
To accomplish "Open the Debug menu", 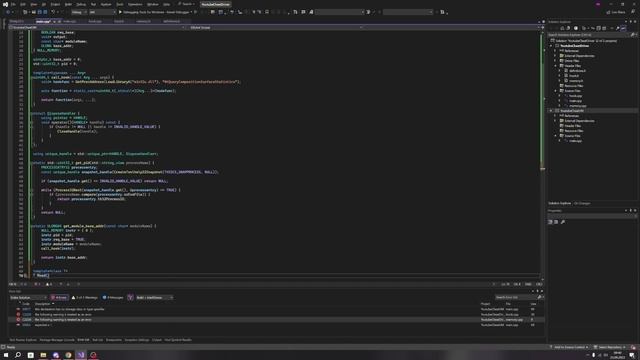I will coord(81,4).
